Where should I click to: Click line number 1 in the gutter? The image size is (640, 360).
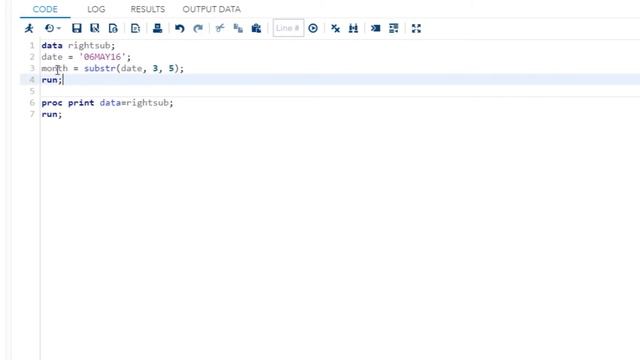coord(32,45)
